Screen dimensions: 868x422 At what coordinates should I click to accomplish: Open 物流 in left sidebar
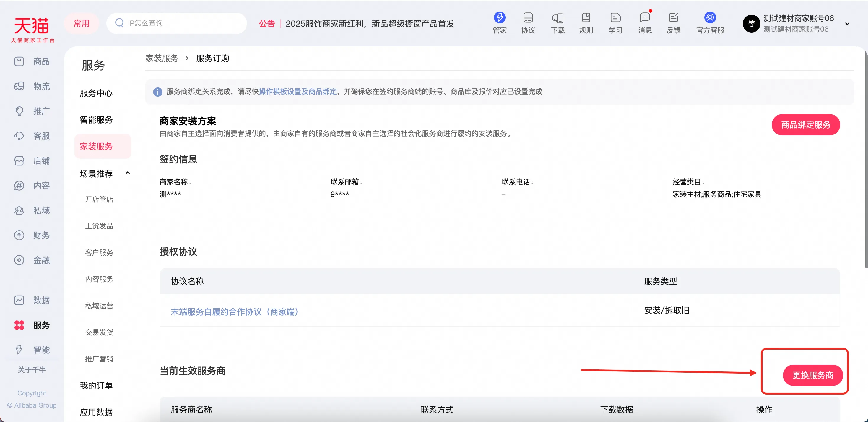pyautogui.click(x=32, y=86)
